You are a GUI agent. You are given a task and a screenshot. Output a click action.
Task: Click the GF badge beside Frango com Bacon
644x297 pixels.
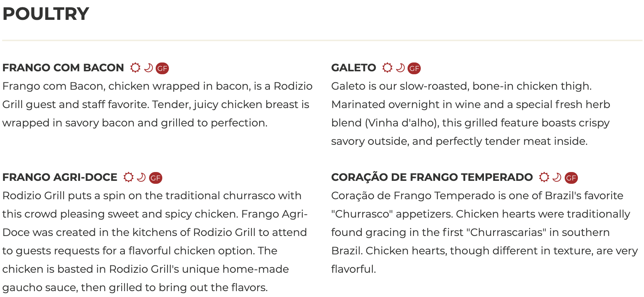click(x=162, y=68)
